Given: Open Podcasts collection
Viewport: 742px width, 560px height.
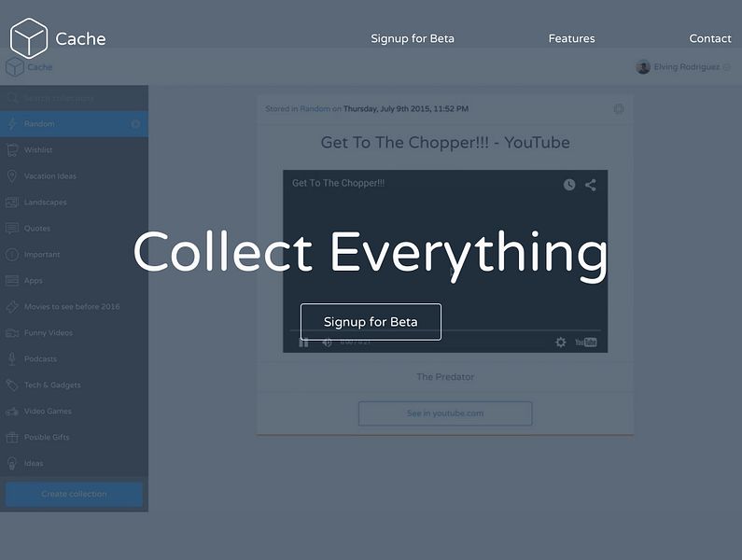Looking at the screenshot, I should 74,359.
